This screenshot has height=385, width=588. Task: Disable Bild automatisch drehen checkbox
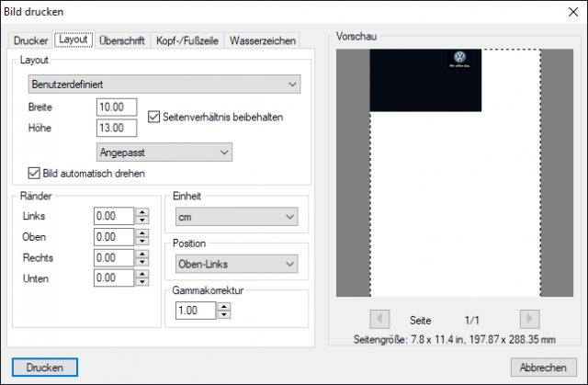pos(34,173)
